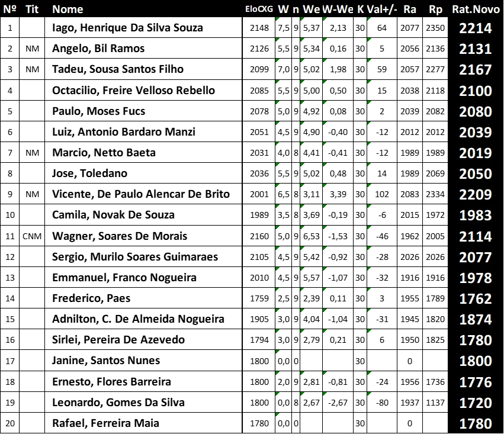Screen dimensions: 504x434
Task: Click the Val+/- column header
Action: pyautogui.click(x=382, y=9)
